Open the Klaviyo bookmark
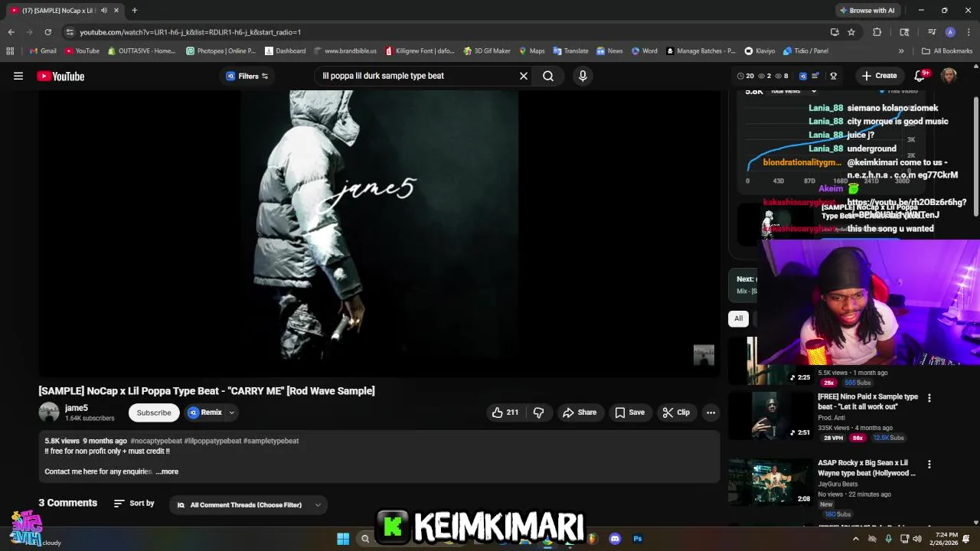This screenshot has height=551, width=980. pyautogui.click(x=759, y=51)
